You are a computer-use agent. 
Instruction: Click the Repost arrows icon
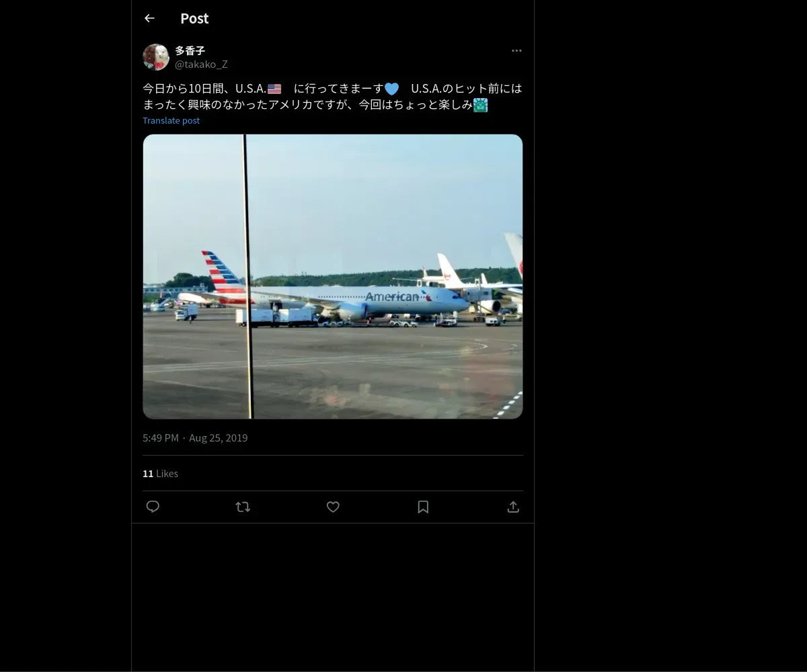click(243, 507)
